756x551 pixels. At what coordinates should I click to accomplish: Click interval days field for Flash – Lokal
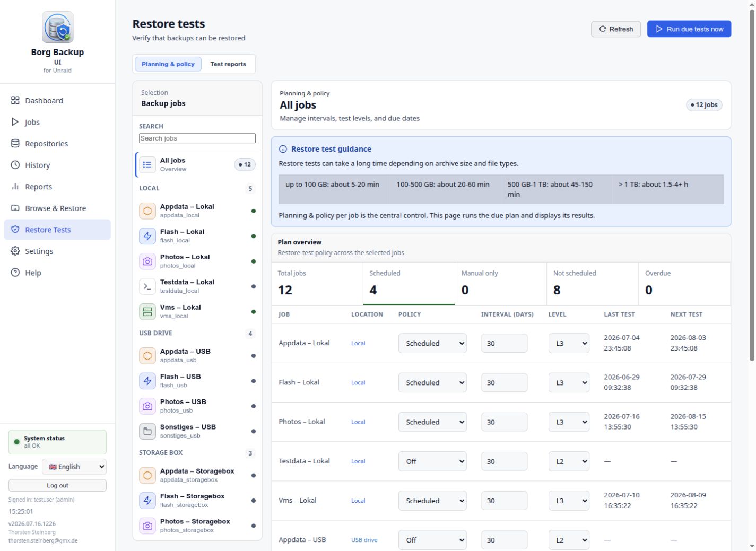[505, 382]
